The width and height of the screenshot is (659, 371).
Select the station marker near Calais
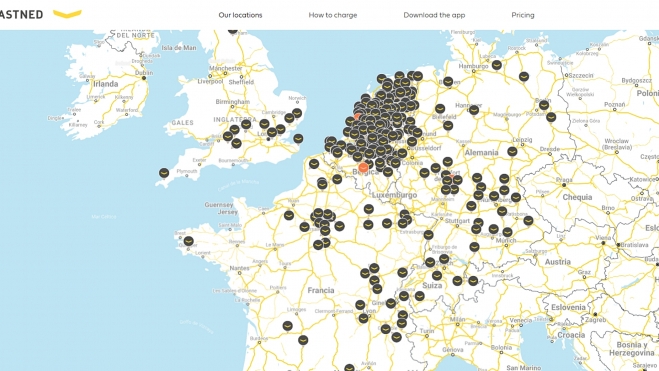pos(314,164)
